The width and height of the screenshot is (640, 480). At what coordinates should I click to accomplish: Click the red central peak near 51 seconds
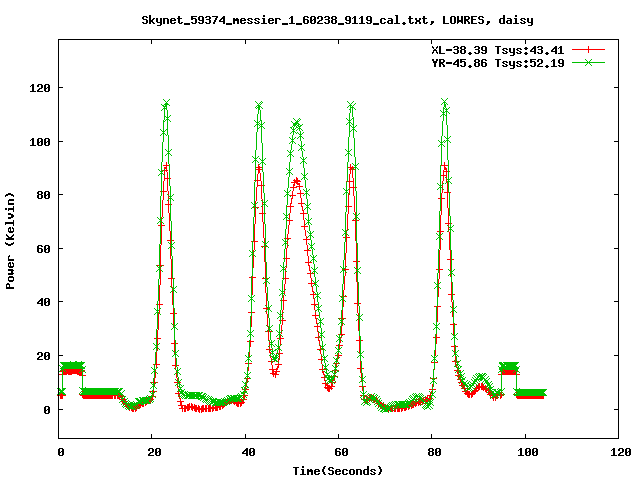click(x=296, y=181)
